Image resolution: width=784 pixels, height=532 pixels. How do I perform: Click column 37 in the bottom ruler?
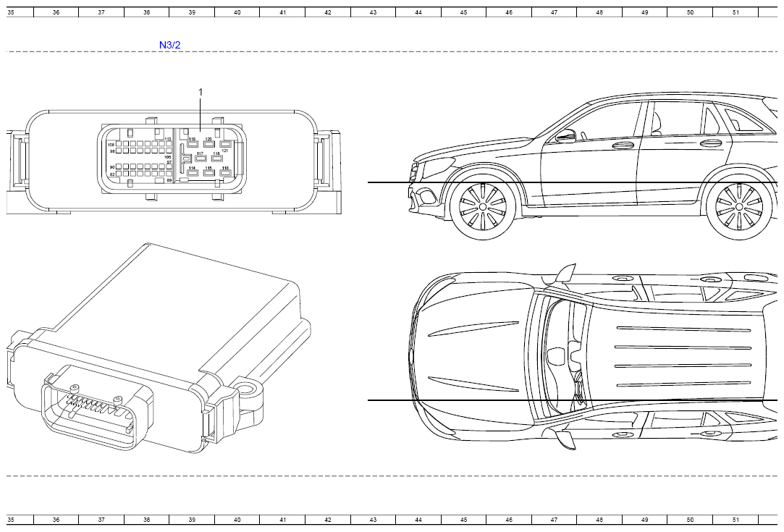tap(101, 520)
